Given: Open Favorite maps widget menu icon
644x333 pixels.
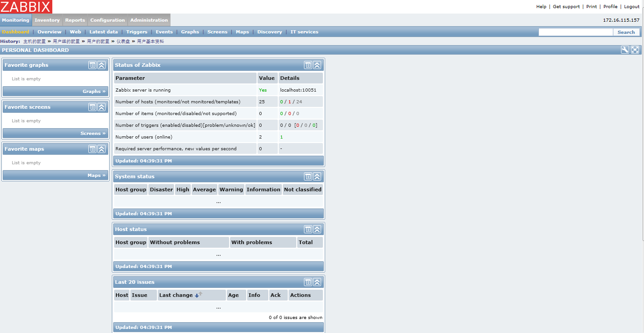Looking at the screenshot, I should click(92, 149).
